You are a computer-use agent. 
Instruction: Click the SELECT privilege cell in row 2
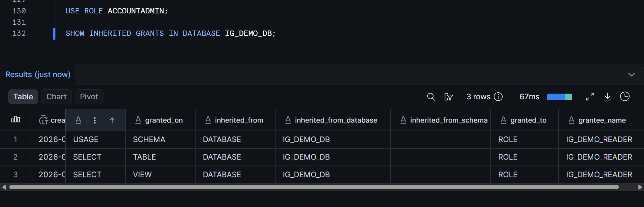[x=95, y=157]
